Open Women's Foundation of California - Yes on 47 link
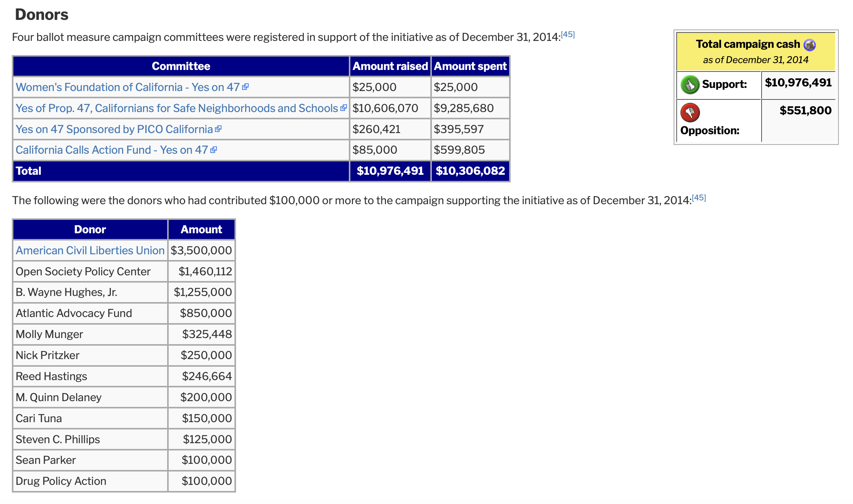Screen dimensions: 853x504 pos(128,87)
